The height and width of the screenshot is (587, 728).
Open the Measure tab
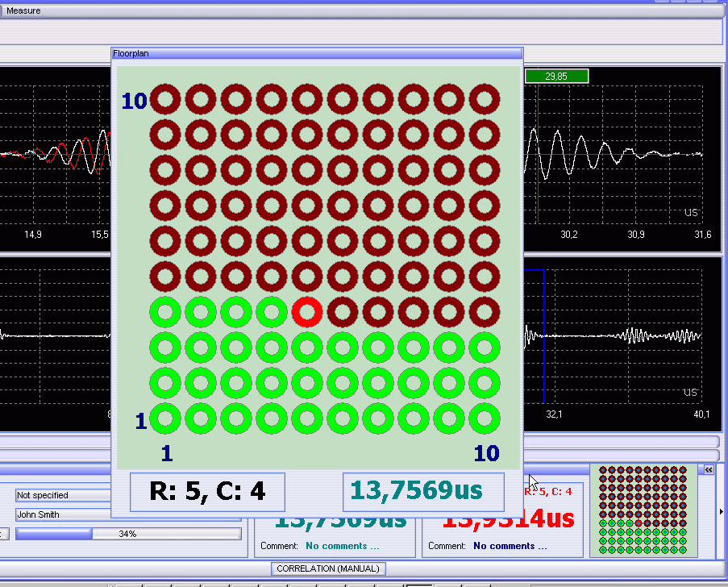(x=23, y=10)
